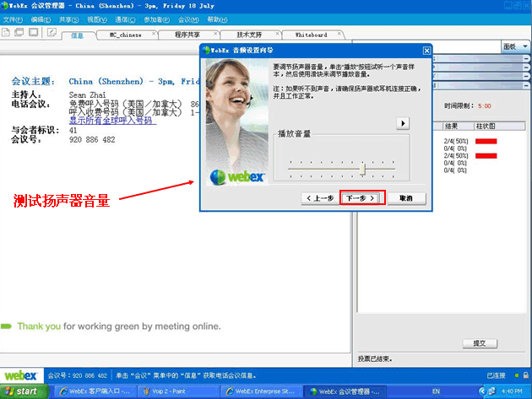Viewport: 532px width, 399px height.
Task: Collapse the second side panel with minus button
Action: pyautogui.click(x=526, y=67)
